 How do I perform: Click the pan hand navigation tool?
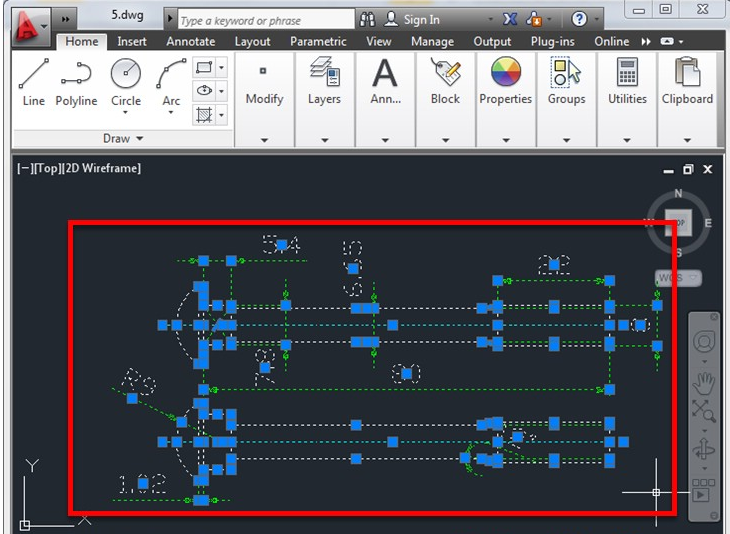click(x=703, y=383)
